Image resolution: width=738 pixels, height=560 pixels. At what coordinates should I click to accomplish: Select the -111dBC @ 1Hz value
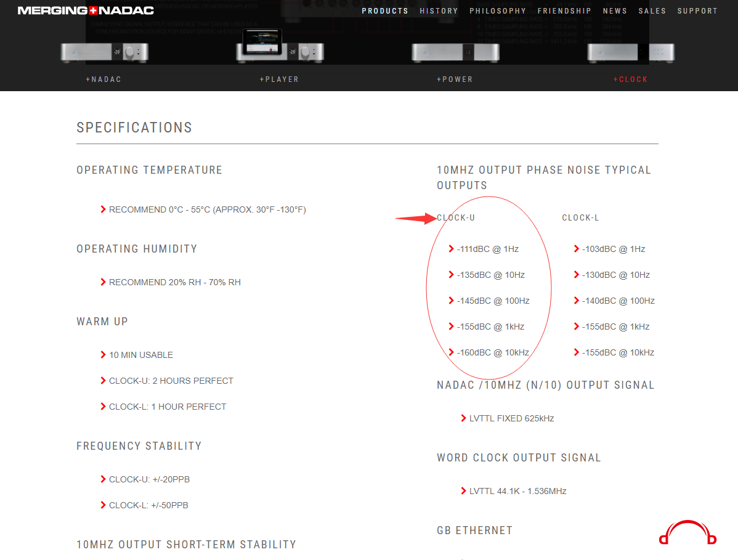click(488, 249)
